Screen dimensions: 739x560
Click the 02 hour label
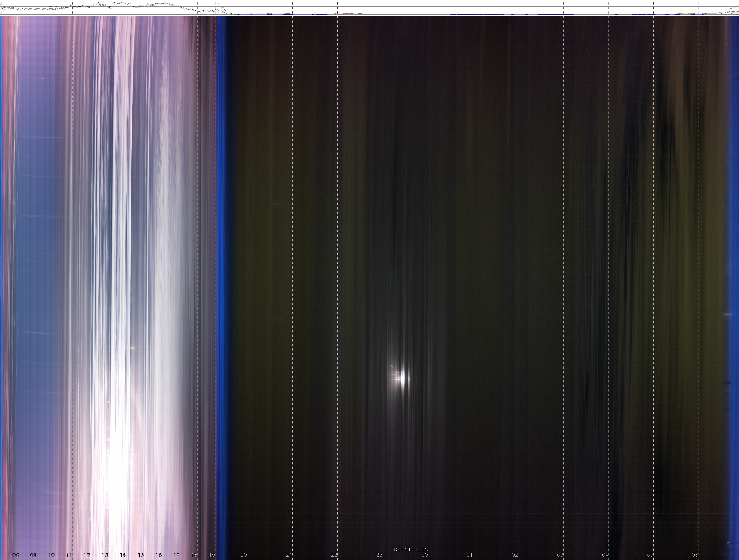tap(515, 555)
